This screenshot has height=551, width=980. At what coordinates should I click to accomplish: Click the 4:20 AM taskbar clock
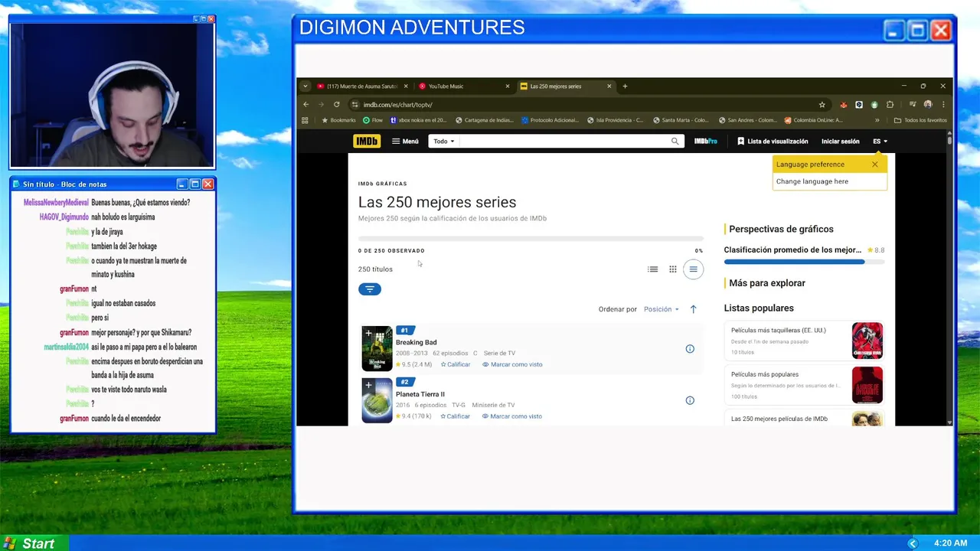950,543
